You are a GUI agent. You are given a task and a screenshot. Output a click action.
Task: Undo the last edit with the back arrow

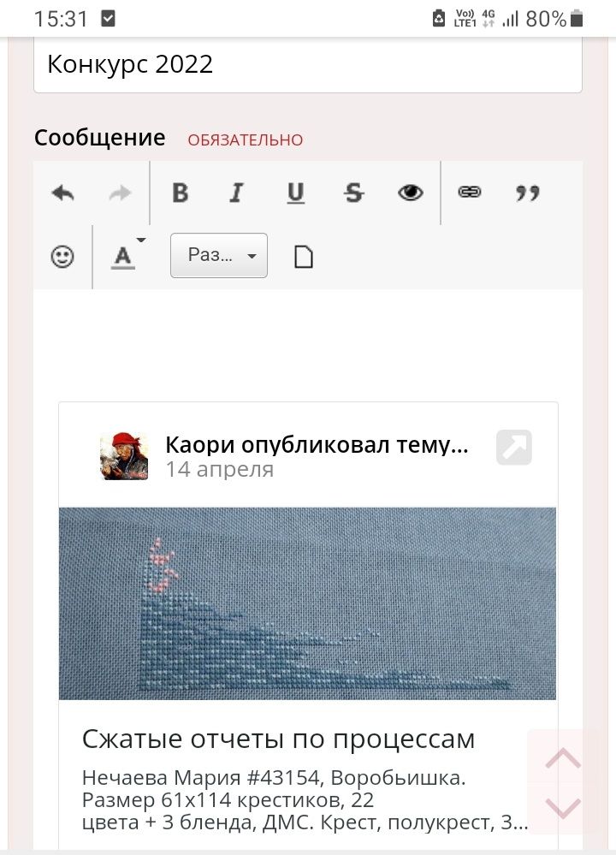coord(62,193)
